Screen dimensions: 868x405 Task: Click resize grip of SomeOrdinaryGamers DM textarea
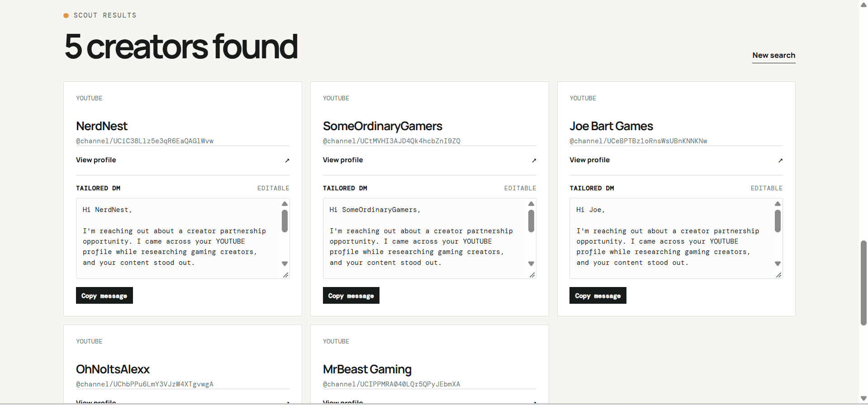[x=532, y=275]
